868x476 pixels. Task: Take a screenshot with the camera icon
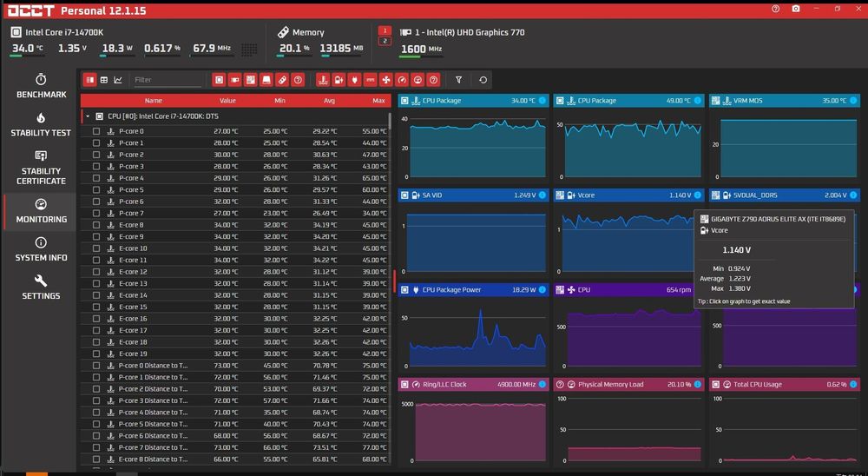click(796, 9)
